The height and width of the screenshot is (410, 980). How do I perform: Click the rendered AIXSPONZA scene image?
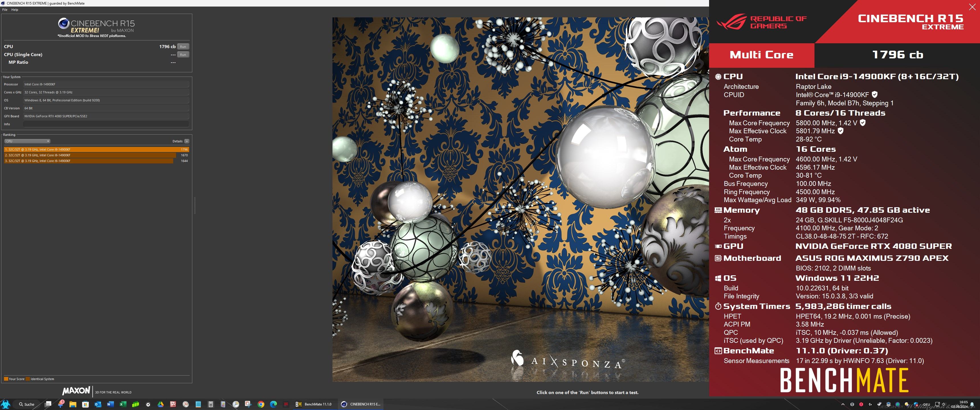pyautogui.click(x=520, y=199)
